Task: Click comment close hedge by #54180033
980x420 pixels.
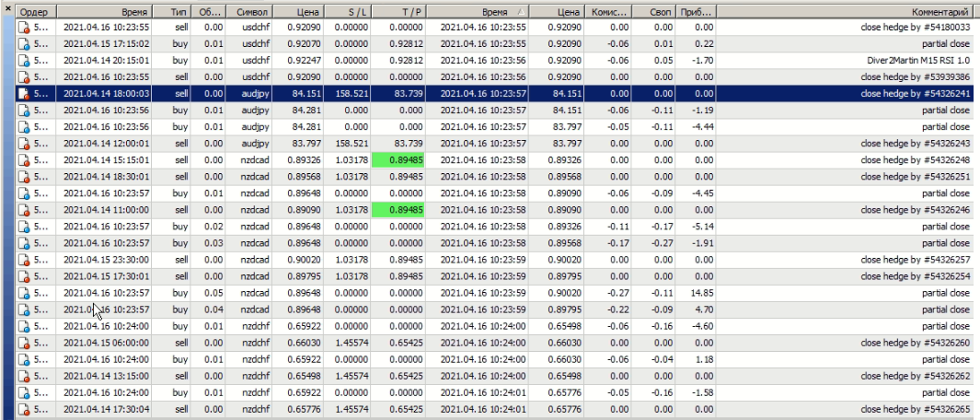Action: (x=915, y=28)
